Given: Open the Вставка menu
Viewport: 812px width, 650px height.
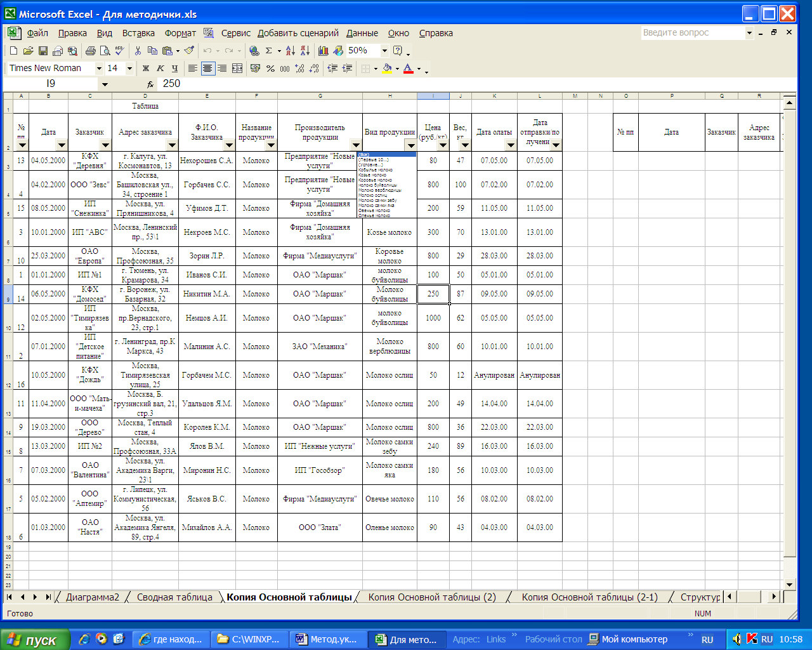Looking at the screenshot, I should coord(138,33).
